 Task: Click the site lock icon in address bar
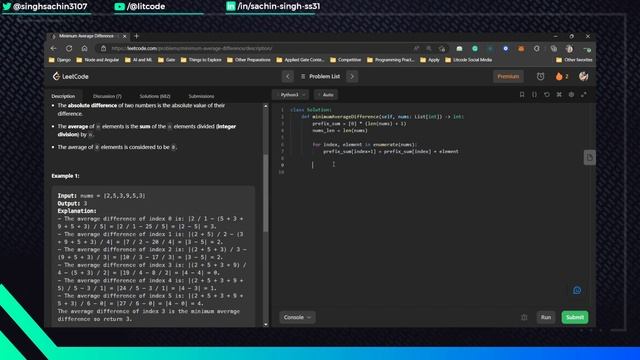click(x=103, y=48)
